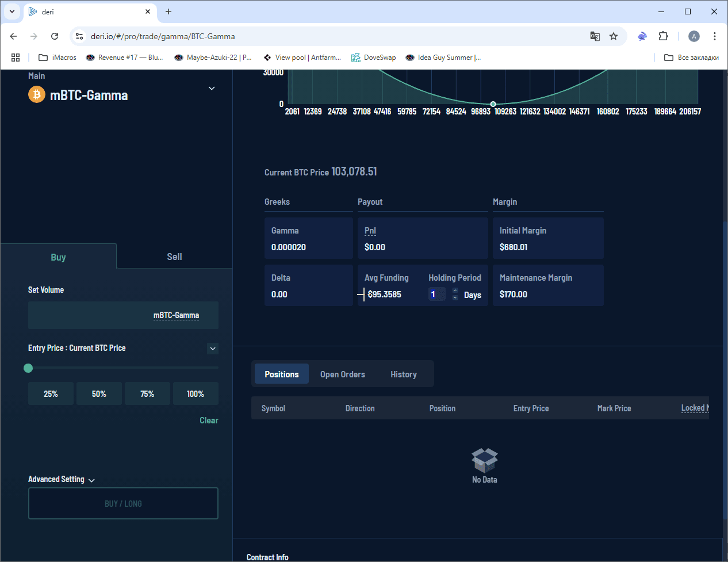Set volume to 100%
Viewport: 728px width, 562px height.
click(x=196, y=393)
